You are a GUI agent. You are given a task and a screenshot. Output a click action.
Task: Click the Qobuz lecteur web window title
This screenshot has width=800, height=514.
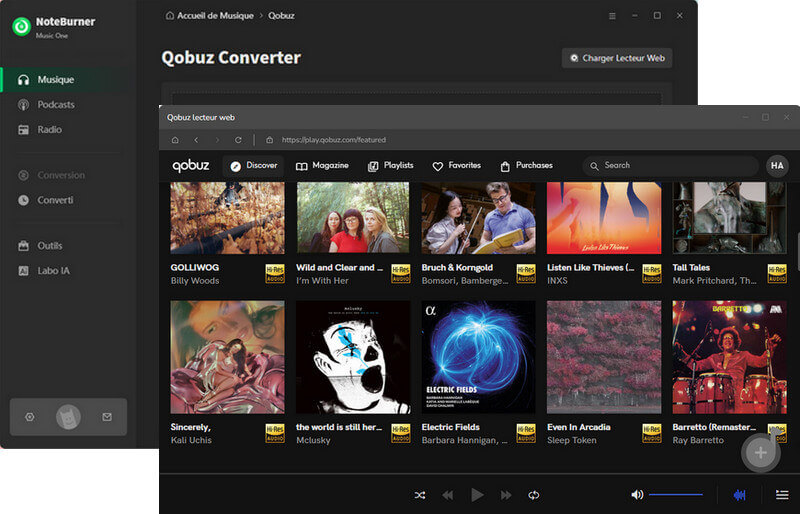pos(201,117)
